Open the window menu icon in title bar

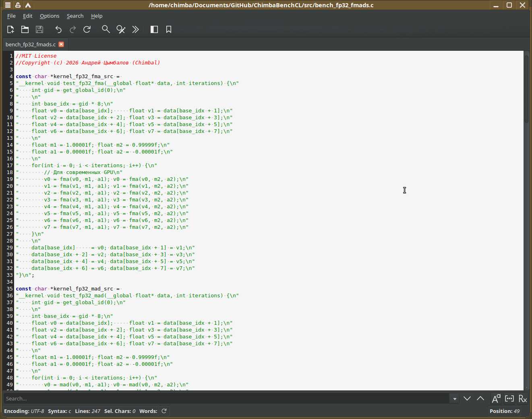point(8,5)
